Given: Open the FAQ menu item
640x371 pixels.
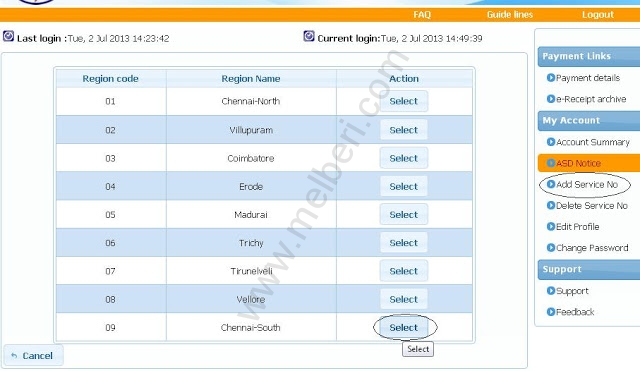Looking at the screenshot, I should point(422,15).
